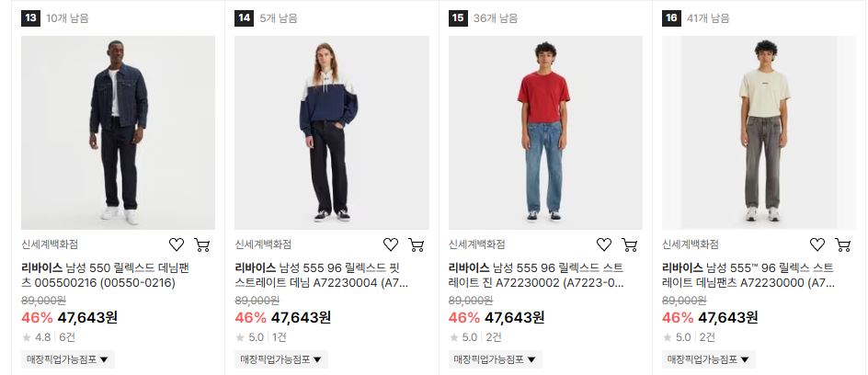Expand 매장픽업가능점포 dropdown for item 13
Screen dimensions: 868x375
(x=67, y=359)
